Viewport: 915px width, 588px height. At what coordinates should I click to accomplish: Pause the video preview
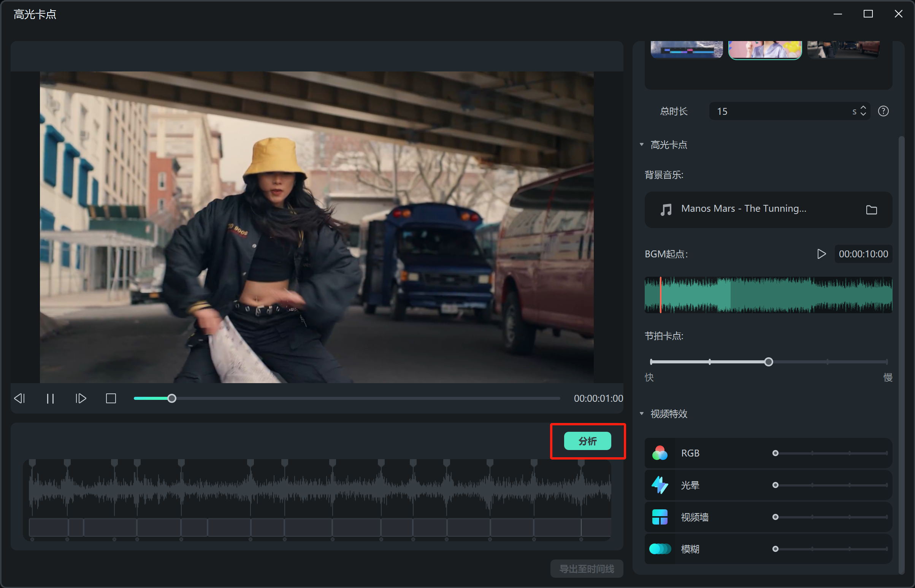pyautogui.click(x=50, y=399)
